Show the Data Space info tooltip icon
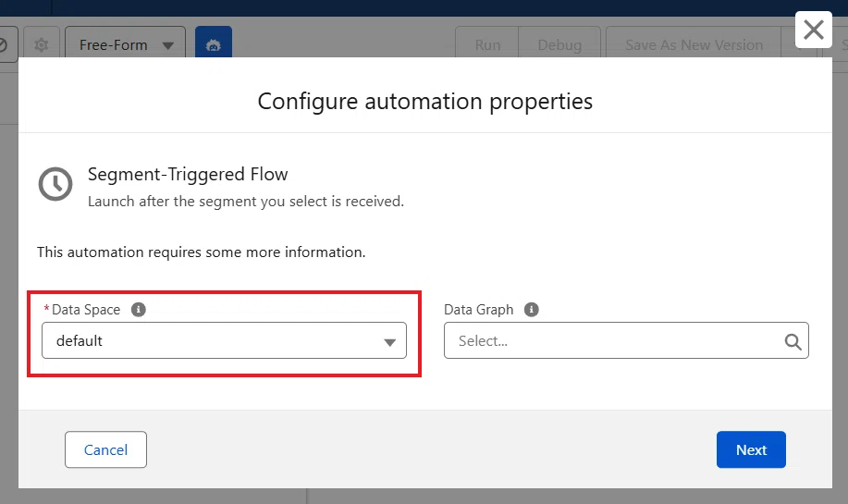Screen dimensions: 848x504 pos(139,309)
